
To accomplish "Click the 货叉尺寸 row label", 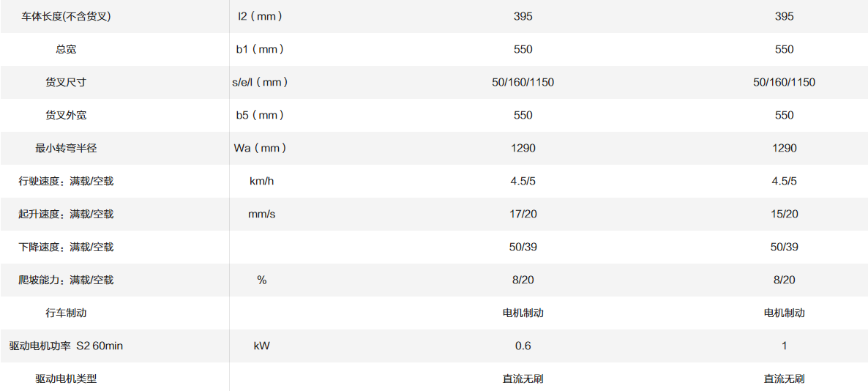I will [x=66, y=82].
